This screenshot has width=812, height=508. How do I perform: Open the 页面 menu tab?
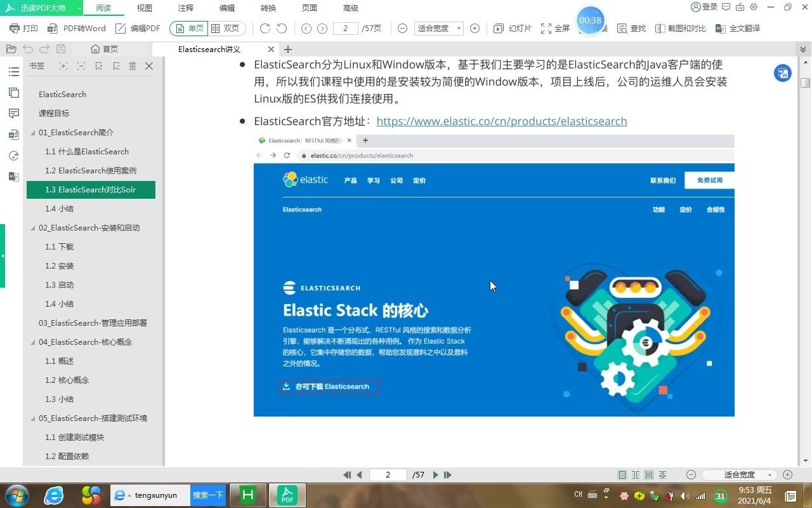310,8
